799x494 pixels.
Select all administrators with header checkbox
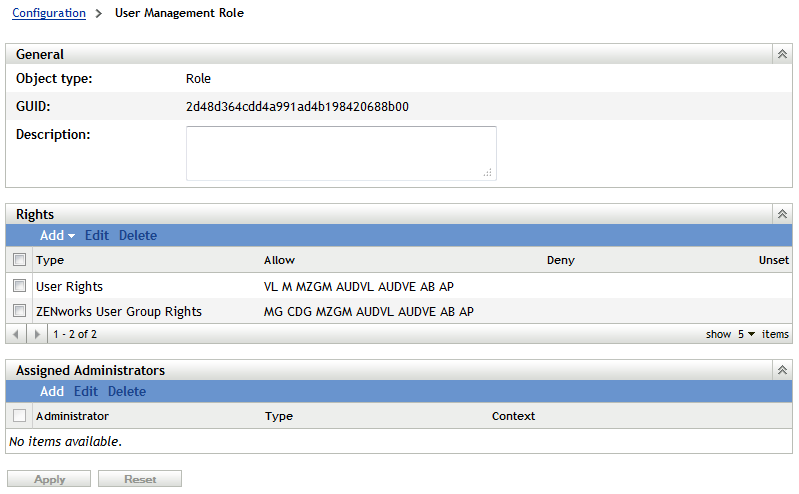[19, 416]
